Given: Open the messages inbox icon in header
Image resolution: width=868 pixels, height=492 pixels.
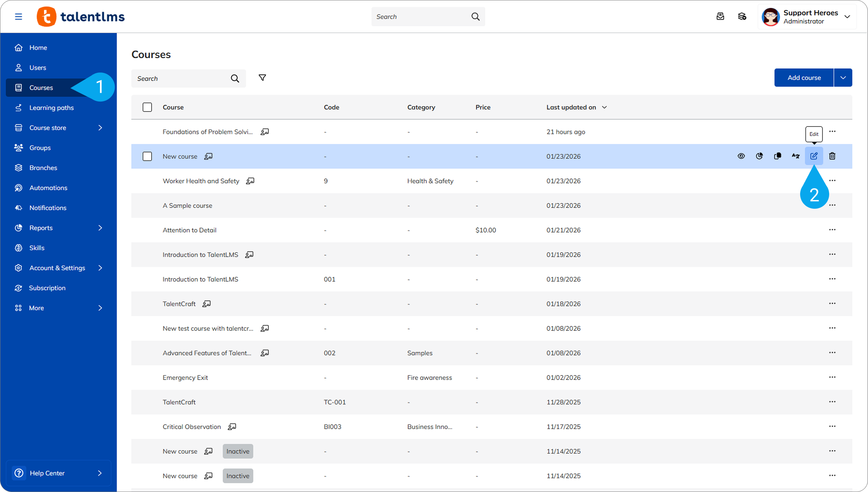Looking at the screenshot, I should 720,17.
